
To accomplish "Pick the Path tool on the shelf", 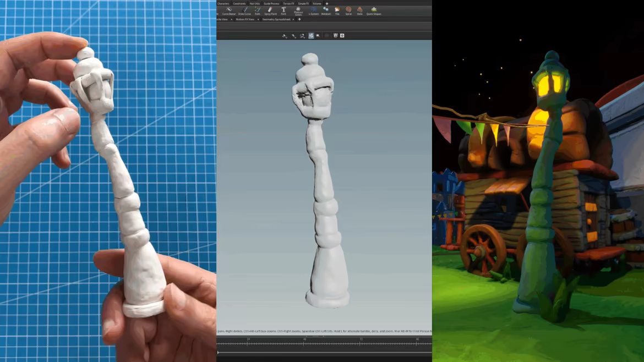I will [x=258, y=10].
